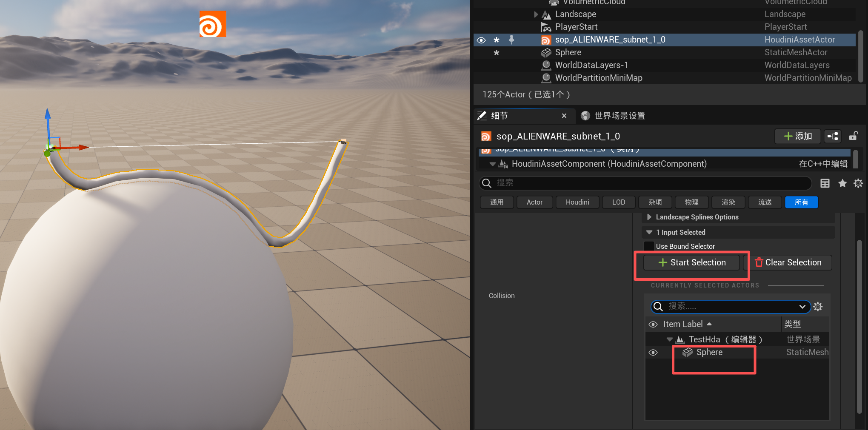Viewport: 868px width, 430px height.
Task: Collapse the 1 Input Selected section
Action: pyautogui.click(x=649, y=233)
